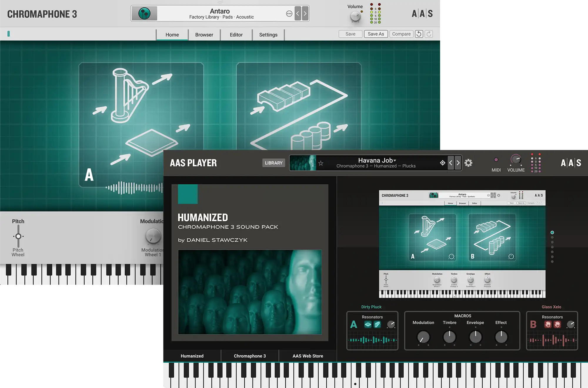Open the Humanized link
Image resolution: width=588 pixels, height=388 pixels.
coord(192,356)
